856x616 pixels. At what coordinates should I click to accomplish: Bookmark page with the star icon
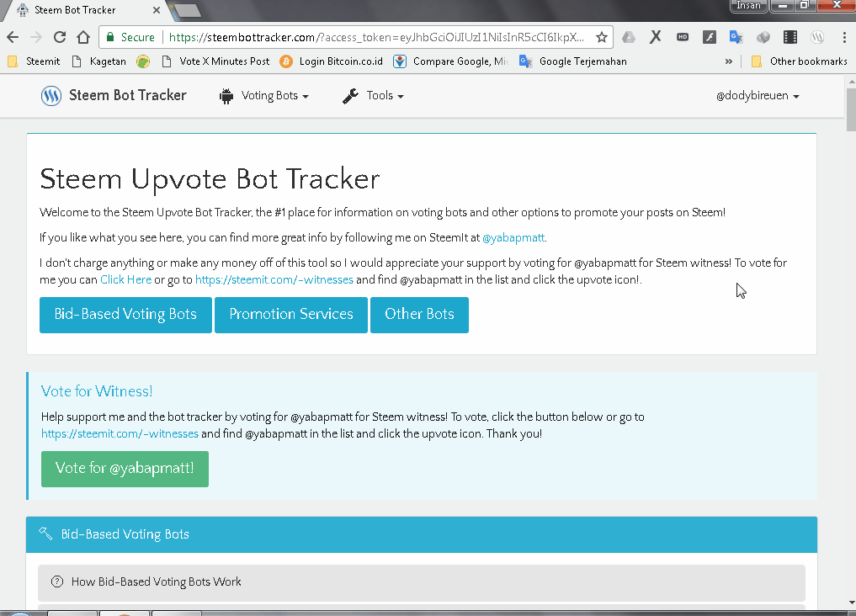coord(602,37)
